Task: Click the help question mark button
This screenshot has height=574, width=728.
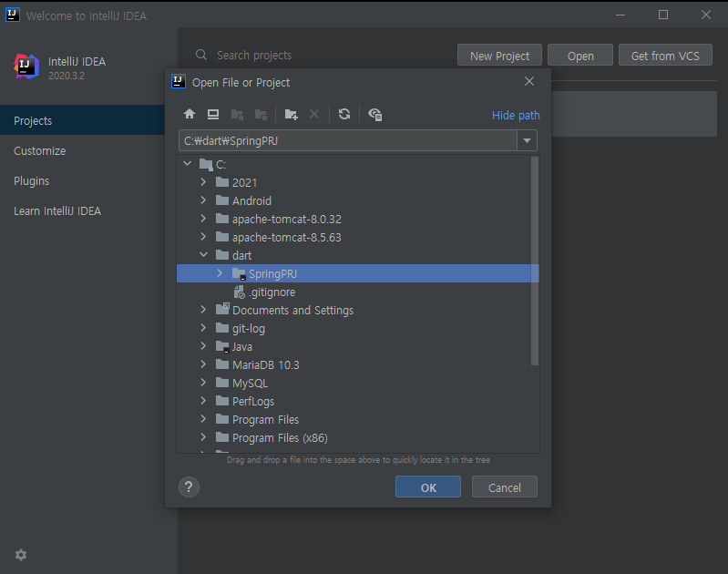Action: (x=189, y=487)
